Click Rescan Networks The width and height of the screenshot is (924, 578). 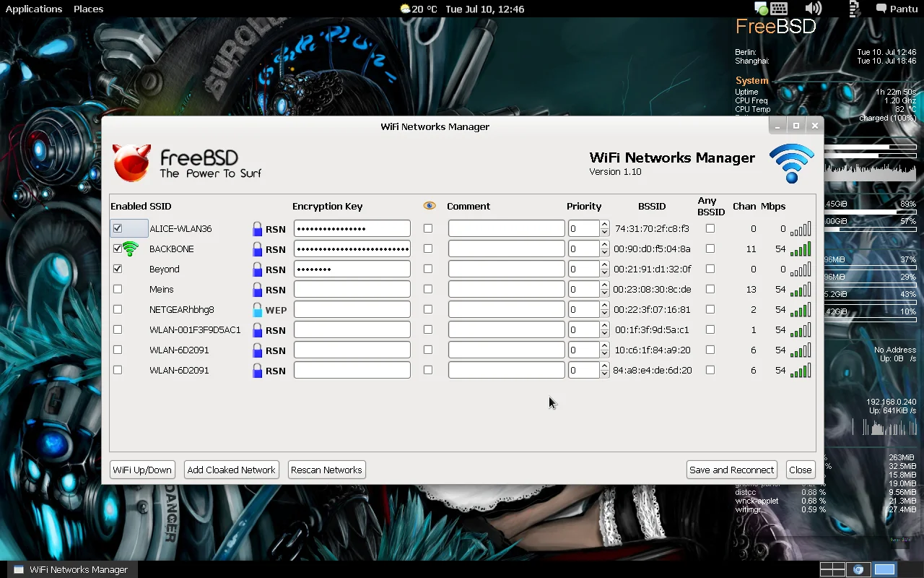(x=326, y=470)
